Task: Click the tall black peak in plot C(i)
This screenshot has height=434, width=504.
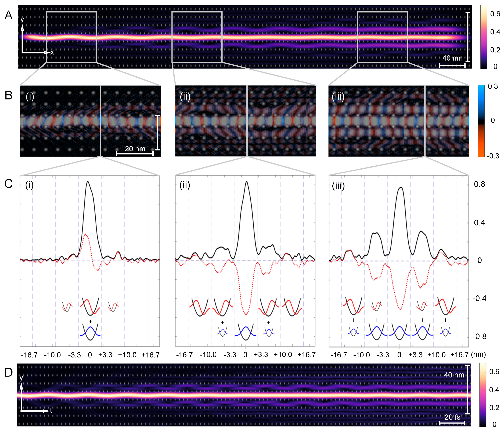Action: pyautogui.click(x=88, y=182)
